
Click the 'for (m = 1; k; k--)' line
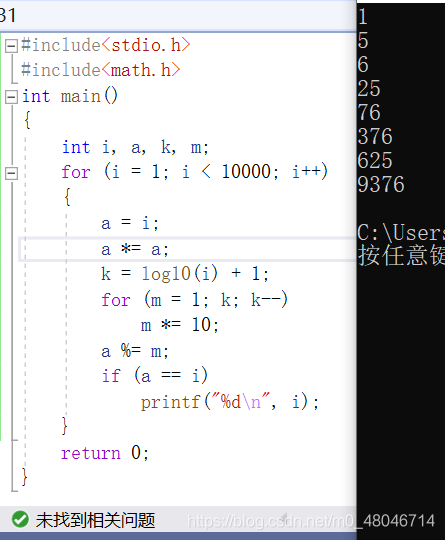(x=194, y=300)
